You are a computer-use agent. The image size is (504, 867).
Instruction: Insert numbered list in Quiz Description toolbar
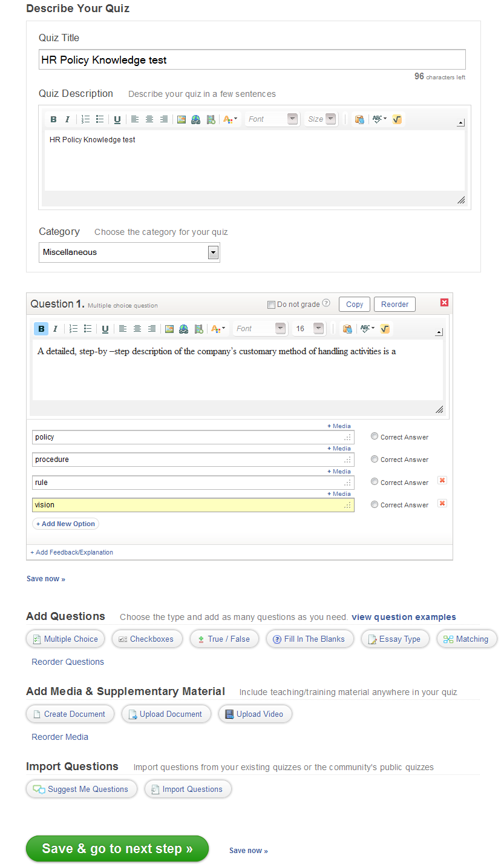[85, 119]
